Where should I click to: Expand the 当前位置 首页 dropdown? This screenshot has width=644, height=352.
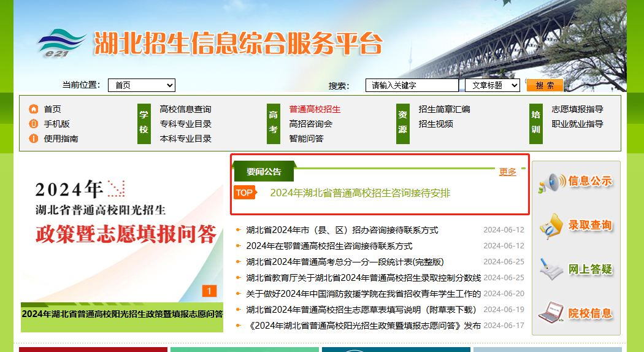(142, 85)
